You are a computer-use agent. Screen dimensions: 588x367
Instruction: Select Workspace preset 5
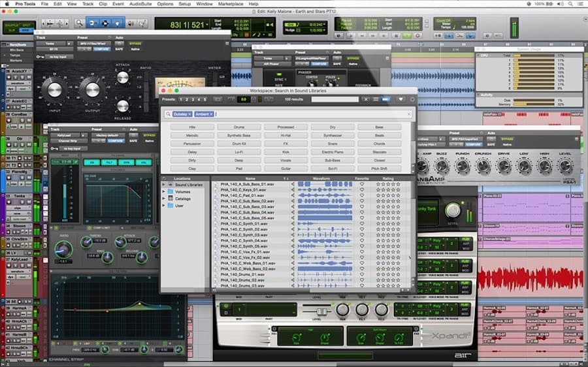(x=204, y=99)
